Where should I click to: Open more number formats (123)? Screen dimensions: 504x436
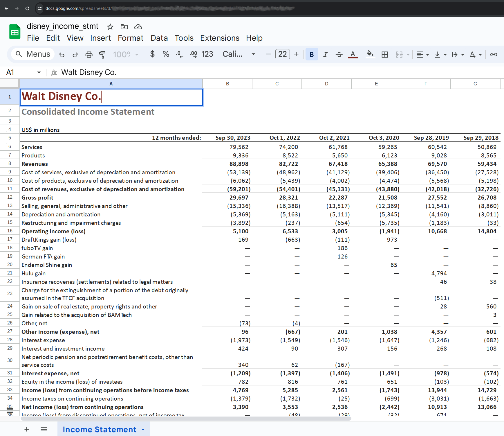207,54
